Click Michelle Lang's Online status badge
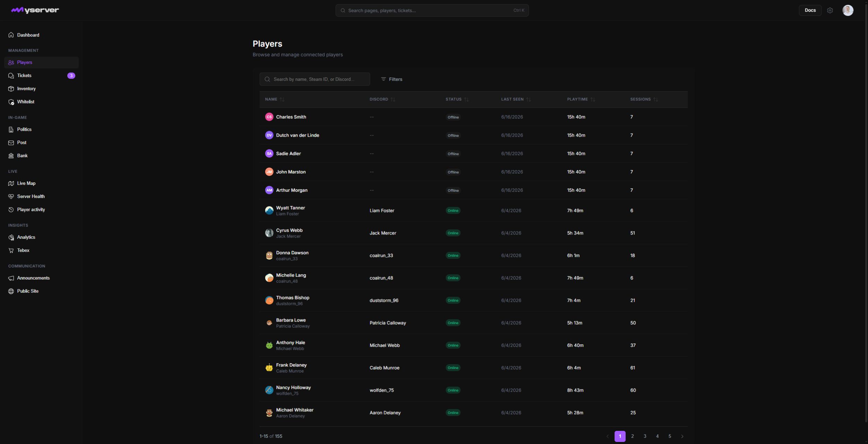868x444 pixels. pos(453,278)
